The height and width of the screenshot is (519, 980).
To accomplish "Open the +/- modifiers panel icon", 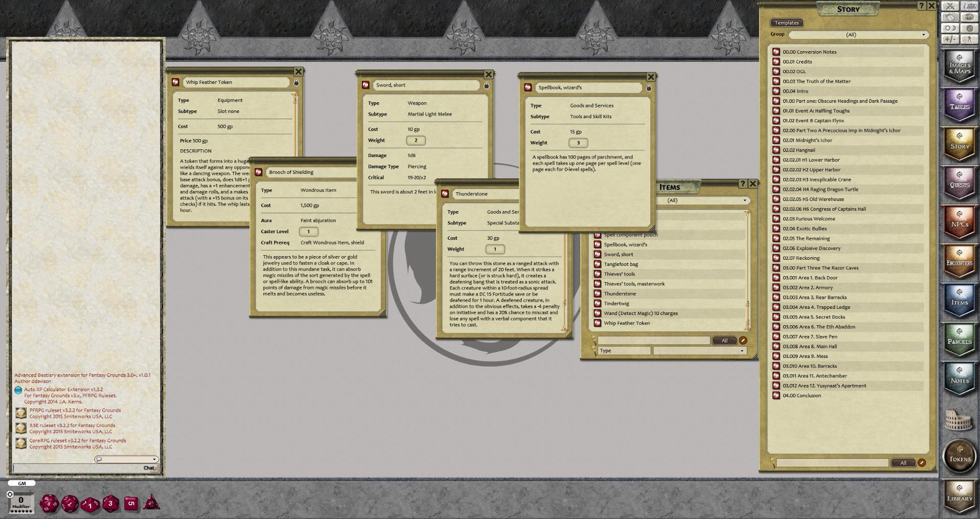I will click(950, 39).
